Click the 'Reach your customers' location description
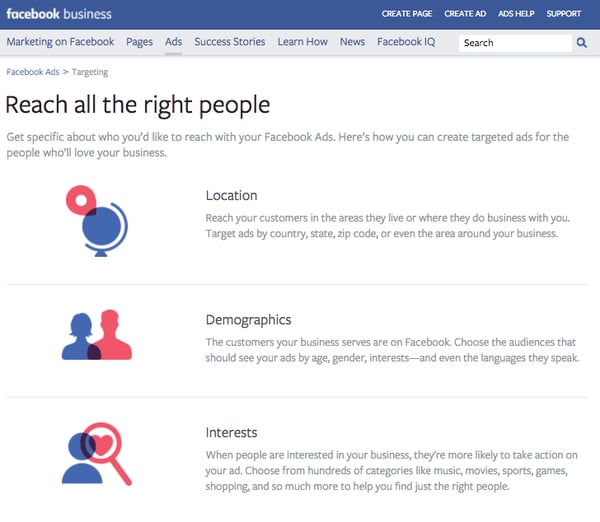 [x=388, y=226]
